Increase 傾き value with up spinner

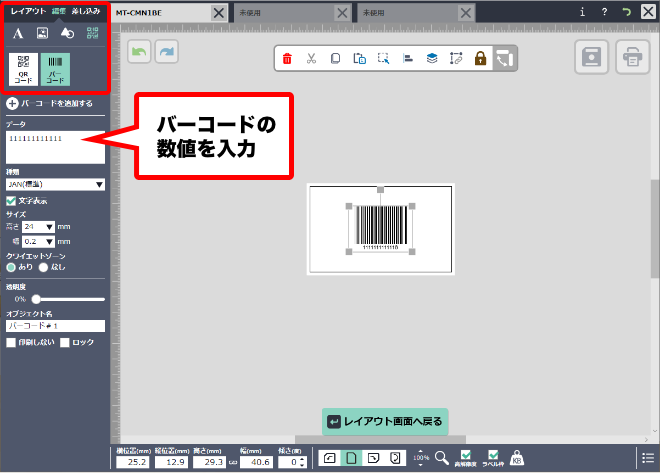pos(301,459)
